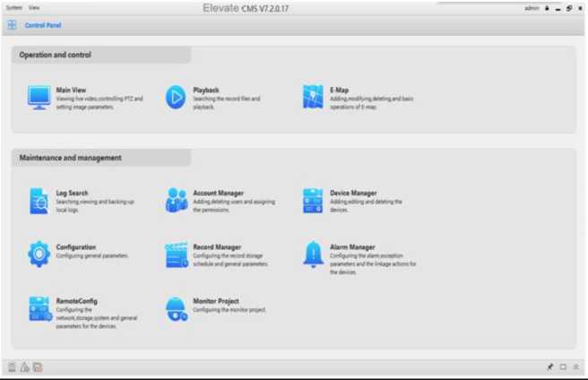Click the alarm warning icon in status bar

(x=25, y=367)
